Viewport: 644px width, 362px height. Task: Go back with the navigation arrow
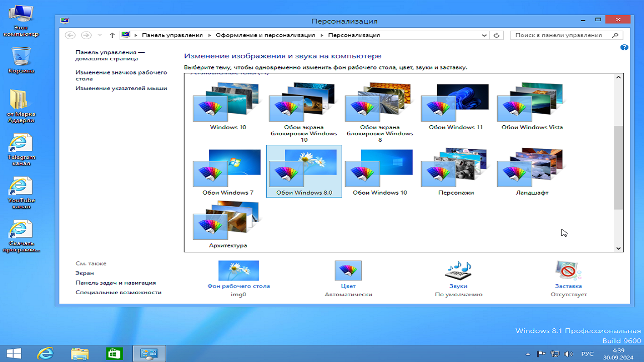pos(70,35)
